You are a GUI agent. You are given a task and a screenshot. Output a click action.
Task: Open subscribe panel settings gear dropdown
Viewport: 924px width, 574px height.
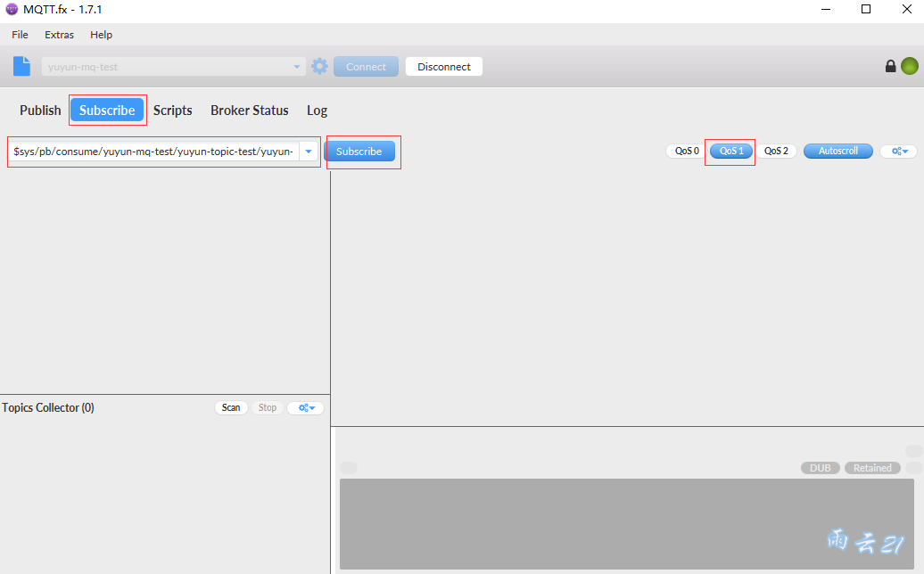pos(899,152)
